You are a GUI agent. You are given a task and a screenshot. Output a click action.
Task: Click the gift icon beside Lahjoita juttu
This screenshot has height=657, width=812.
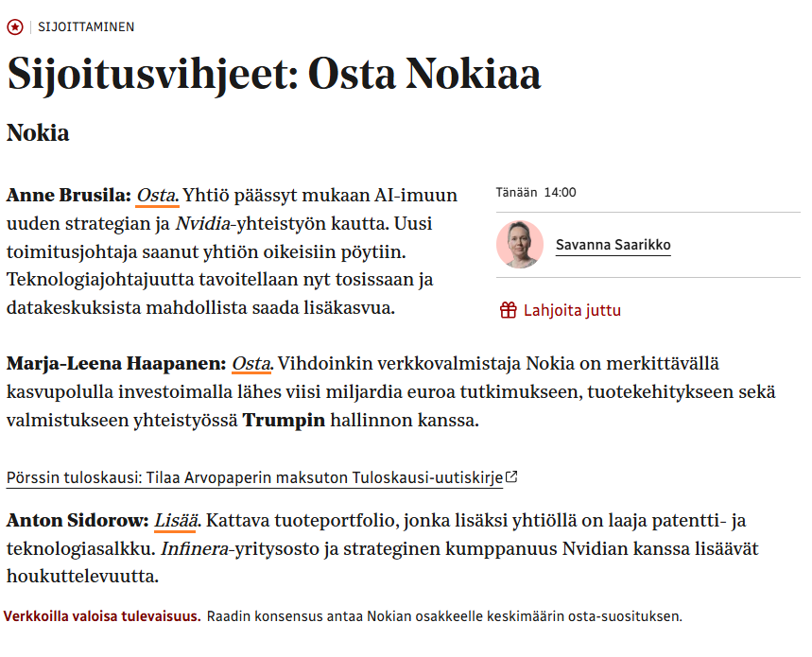(x=509, y=310)
